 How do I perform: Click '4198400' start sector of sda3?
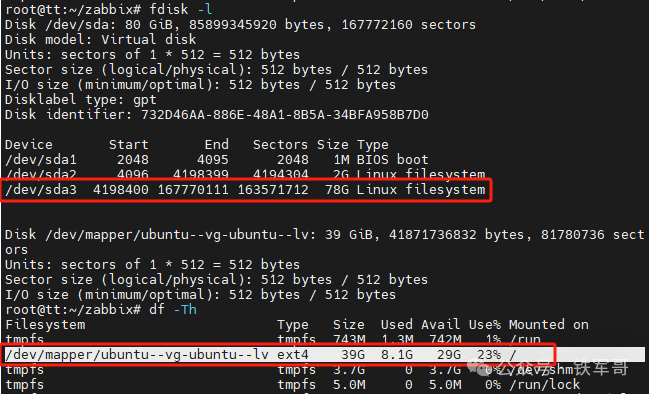click(121, 190)
